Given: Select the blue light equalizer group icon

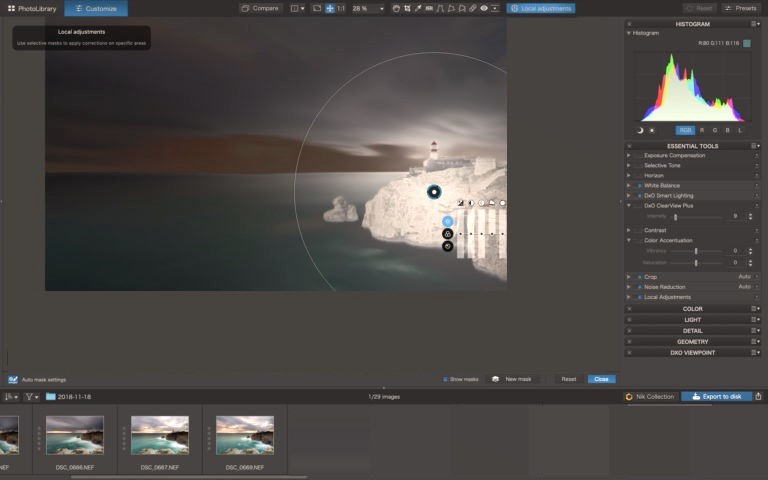Looking at the screenshot, I should coord(448,221).
